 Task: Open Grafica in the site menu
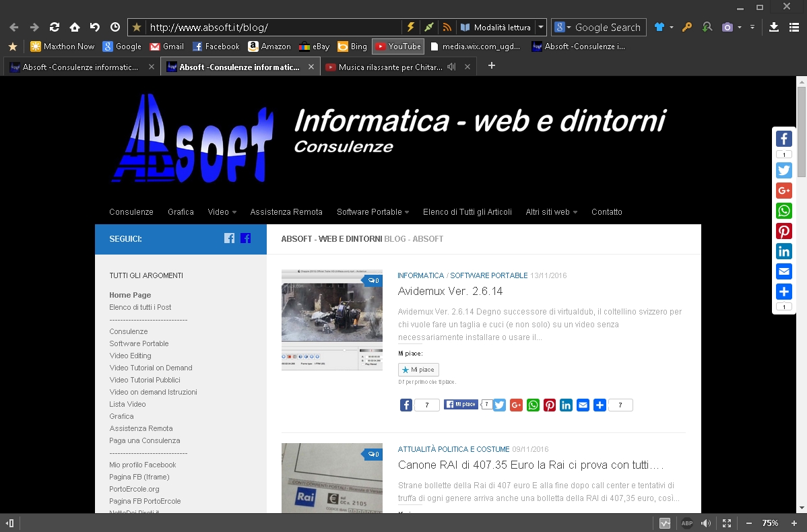click(181, 212)
